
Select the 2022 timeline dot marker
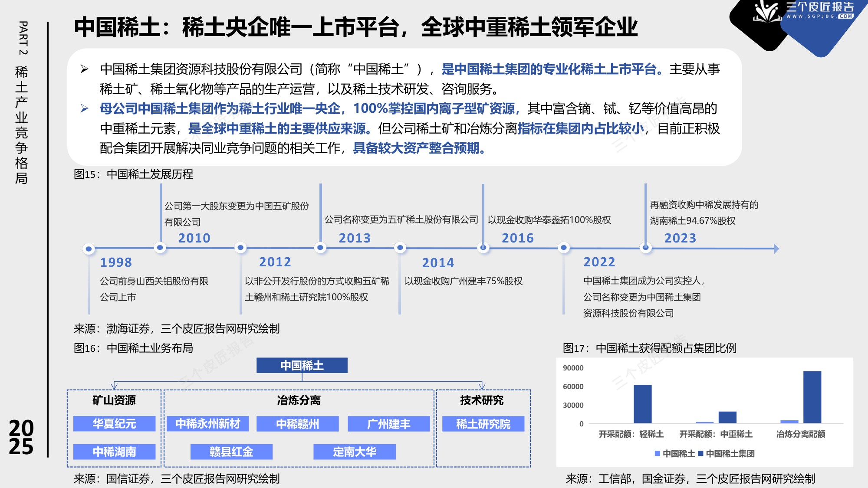tap(563, 249)
